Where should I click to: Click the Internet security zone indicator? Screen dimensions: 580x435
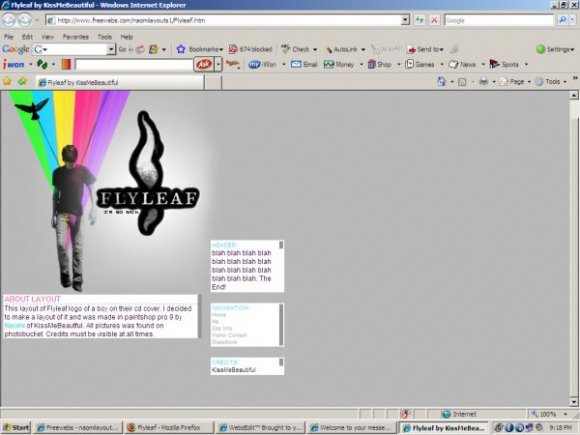[459, 414]
